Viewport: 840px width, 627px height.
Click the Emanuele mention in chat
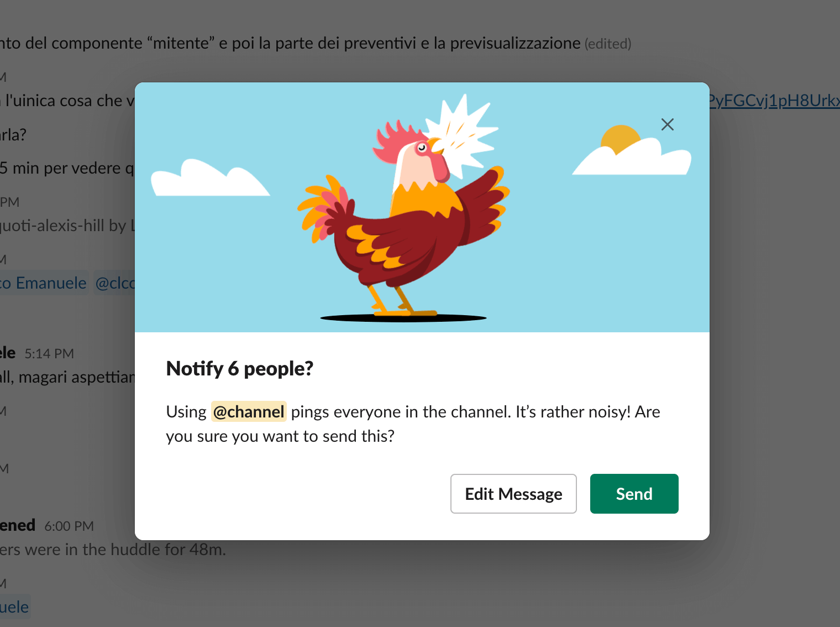pyautogui.click(x=43, y=283)
